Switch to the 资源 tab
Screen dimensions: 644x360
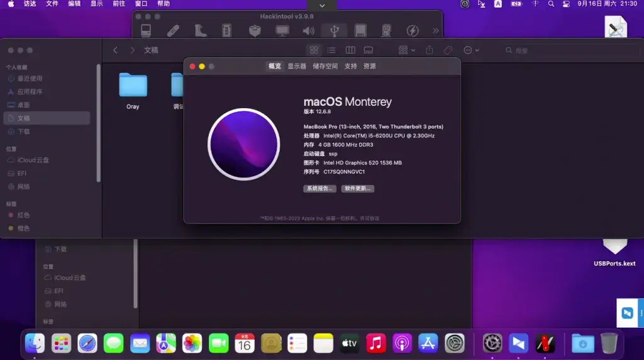coord(369,66)
